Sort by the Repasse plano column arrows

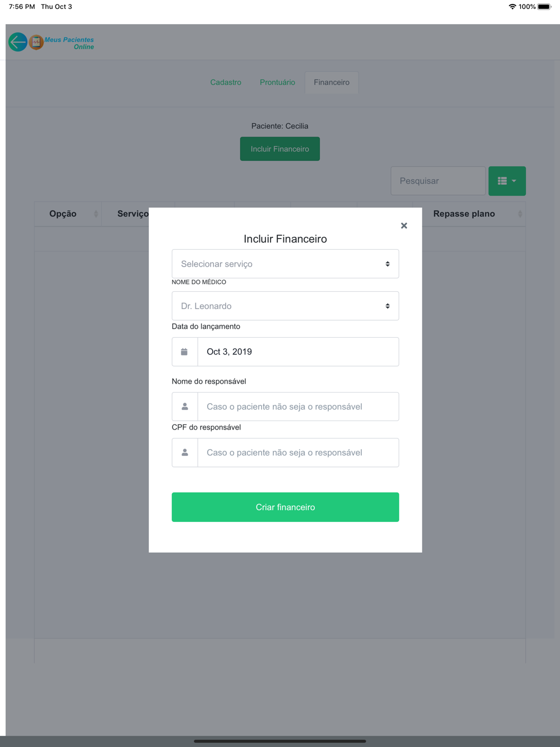click(520, 214)
